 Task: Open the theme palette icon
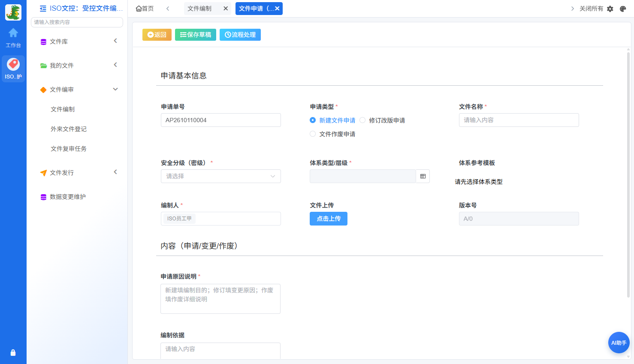[x=623, y=9]
